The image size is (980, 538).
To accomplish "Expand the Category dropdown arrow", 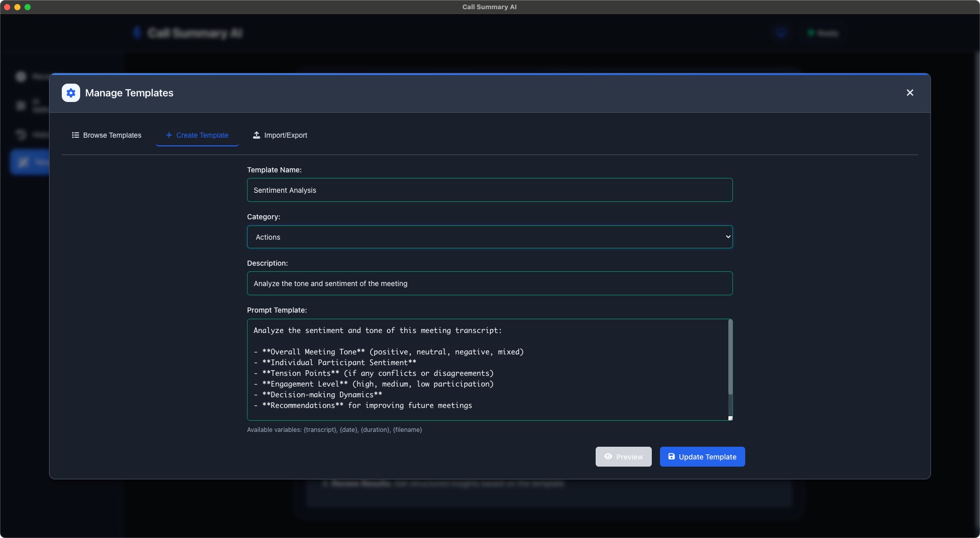I will pyautogui.click(x=728, y=237).
